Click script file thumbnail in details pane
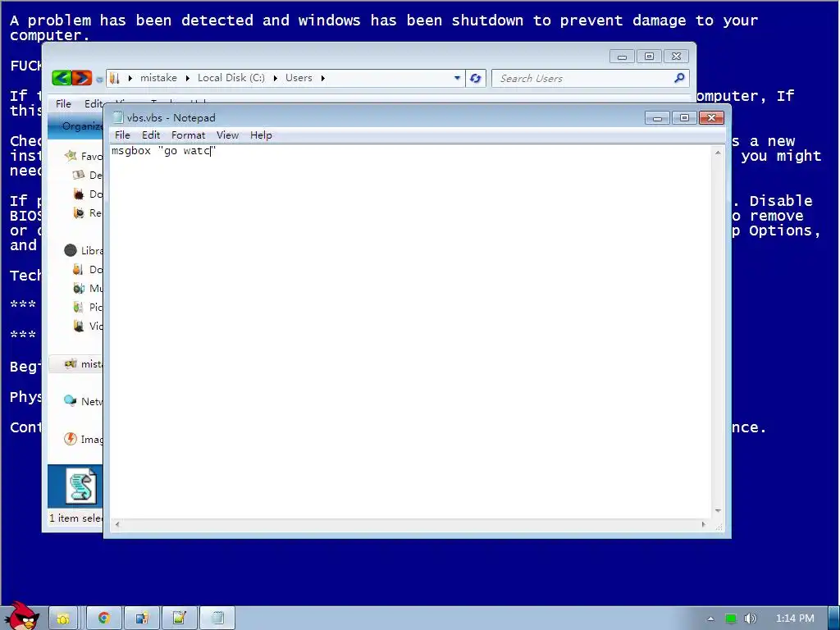Image resolution: width=840 pixels, height=630 pixels. [x=81, y=486]
